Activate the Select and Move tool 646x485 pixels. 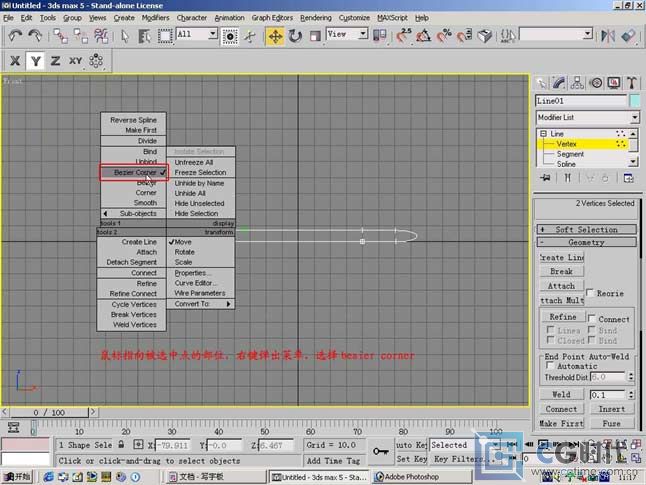[275, 36]
